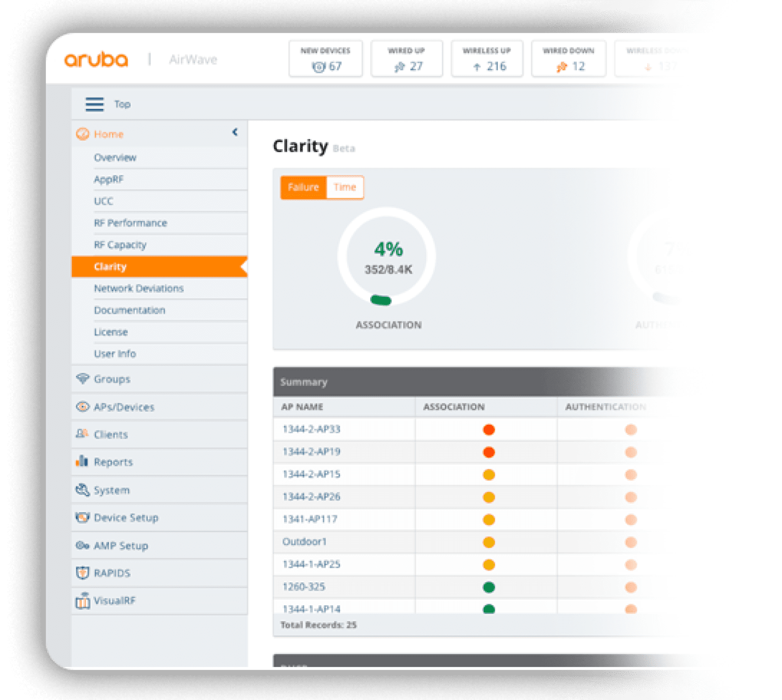Viewport: 782px width, 700px height.
Task: Open the hamburger menu icon
Action: [x=94, y=104]
